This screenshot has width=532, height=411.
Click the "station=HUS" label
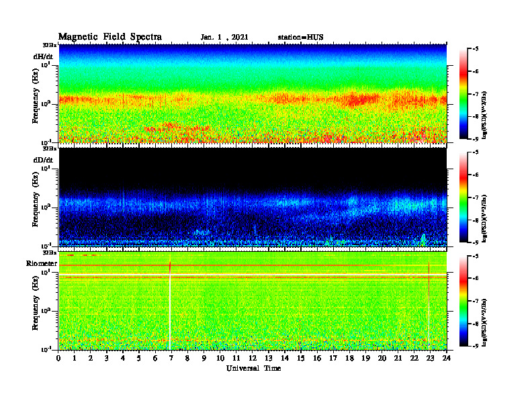[x=300, y=38]
